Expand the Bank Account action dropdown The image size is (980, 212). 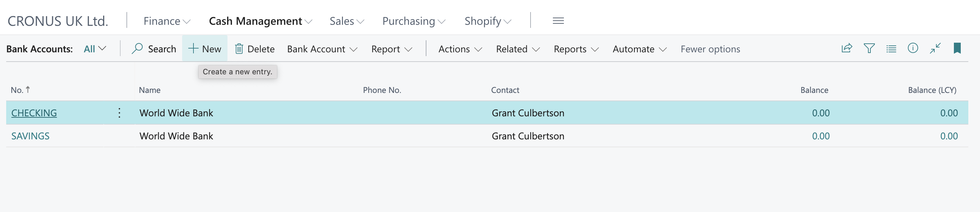point(322,49)
